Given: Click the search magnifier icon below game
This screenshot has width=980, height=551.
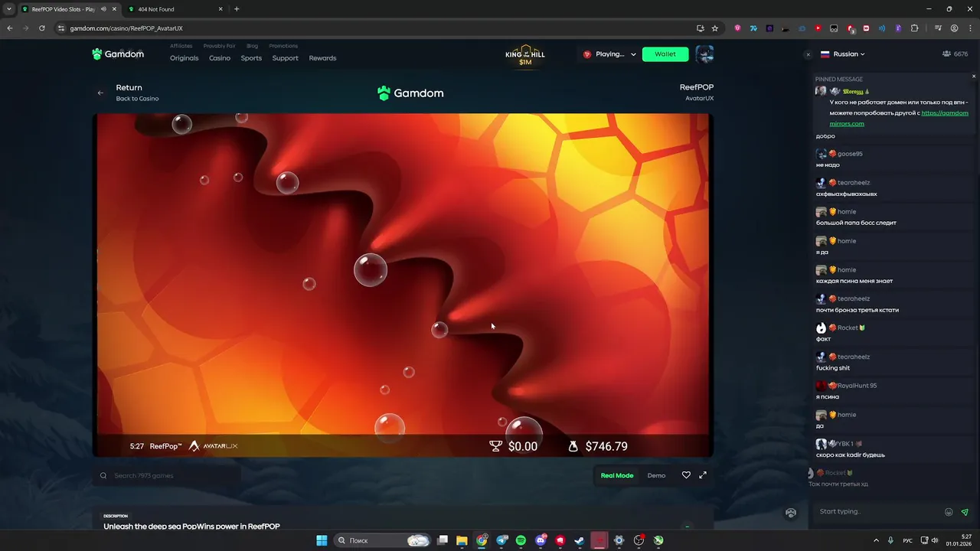Looking at the screenshot, I should (103, 476).
